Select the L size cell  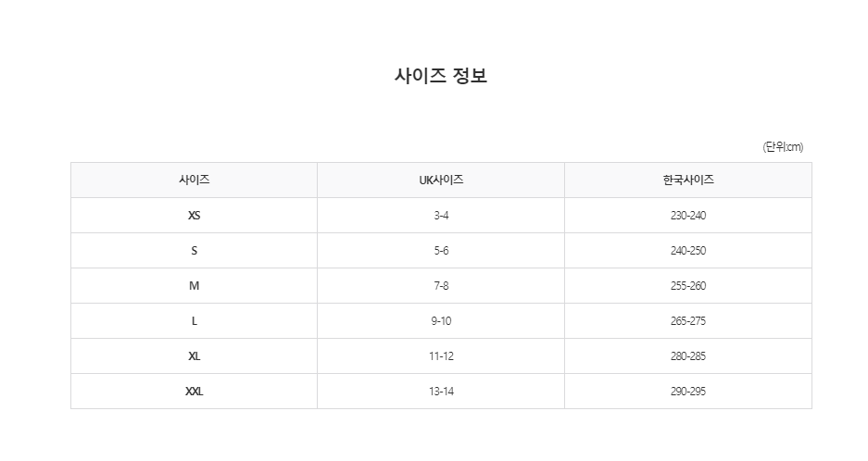[194, 321]
